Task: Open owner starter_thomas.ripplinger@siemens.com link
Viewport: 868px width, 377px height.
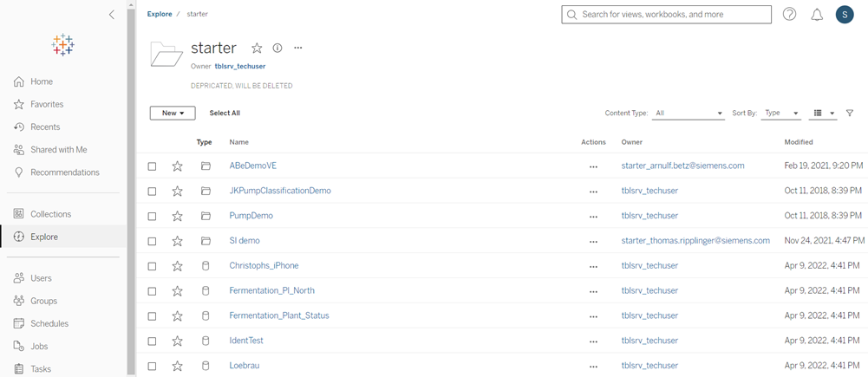Action: coord(695,241)
